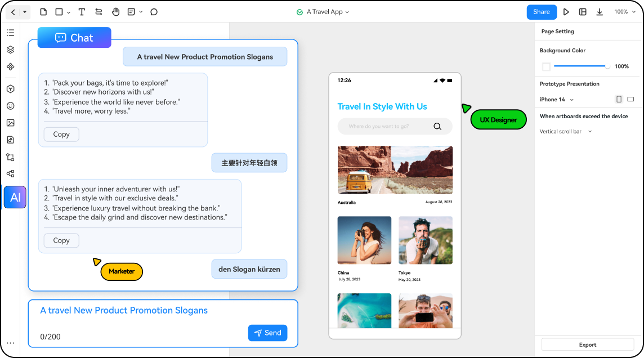Select the Text tool

82,12
